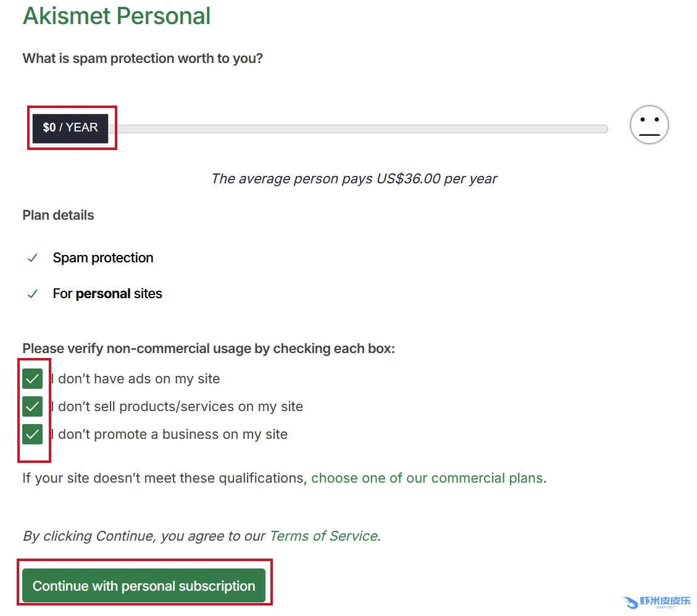Viewport: 697px width, 616px height.
Task: Click the Chinese watermark text beside the logo
Action: tap(666, 601)
